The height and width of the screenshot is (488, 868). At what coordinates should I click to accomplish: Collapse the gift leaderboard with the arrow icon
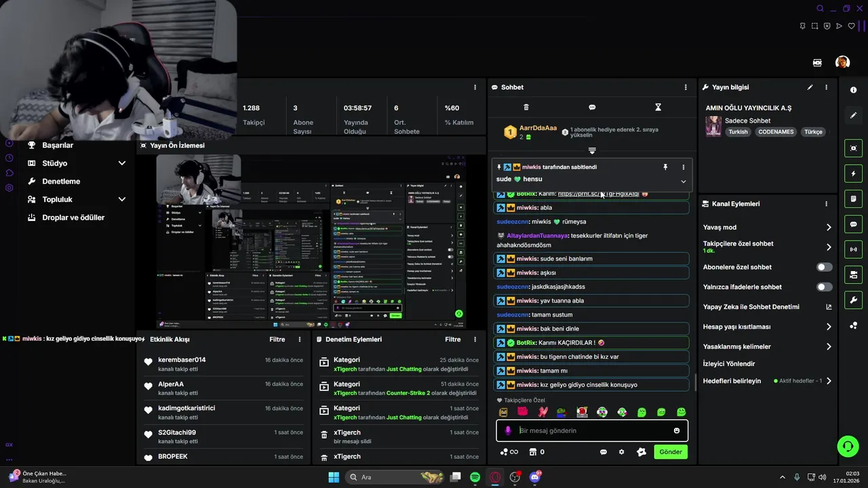(x=592, y=150)
